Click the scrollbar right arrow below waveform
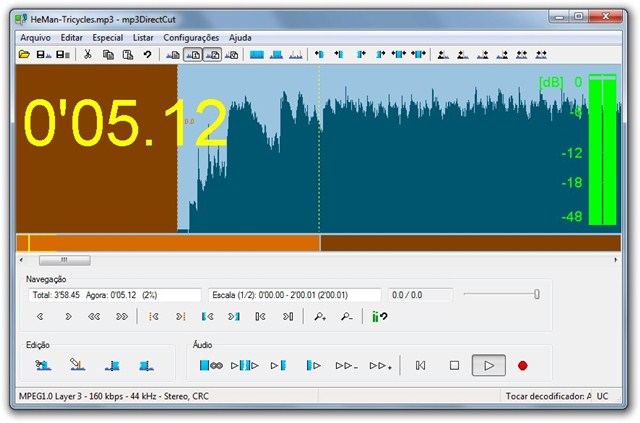The height and width of the screenshot is (423, 640). [x=616, y=260]
